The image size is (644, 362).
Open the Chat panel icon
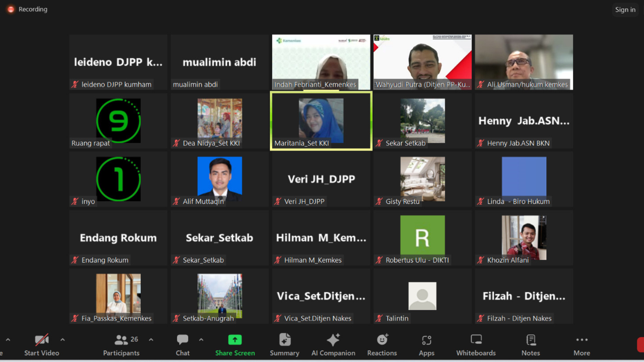(x=182, y=340)
